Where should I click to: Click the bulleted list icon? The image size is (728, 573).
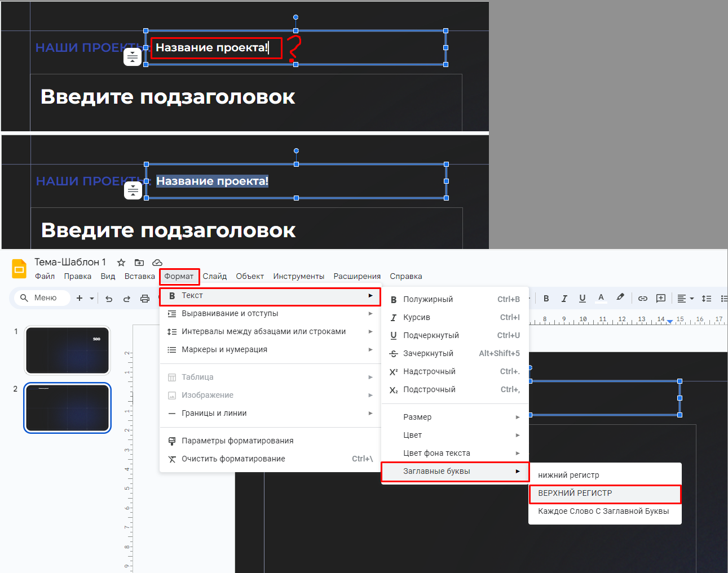click(x=725, y=298)
